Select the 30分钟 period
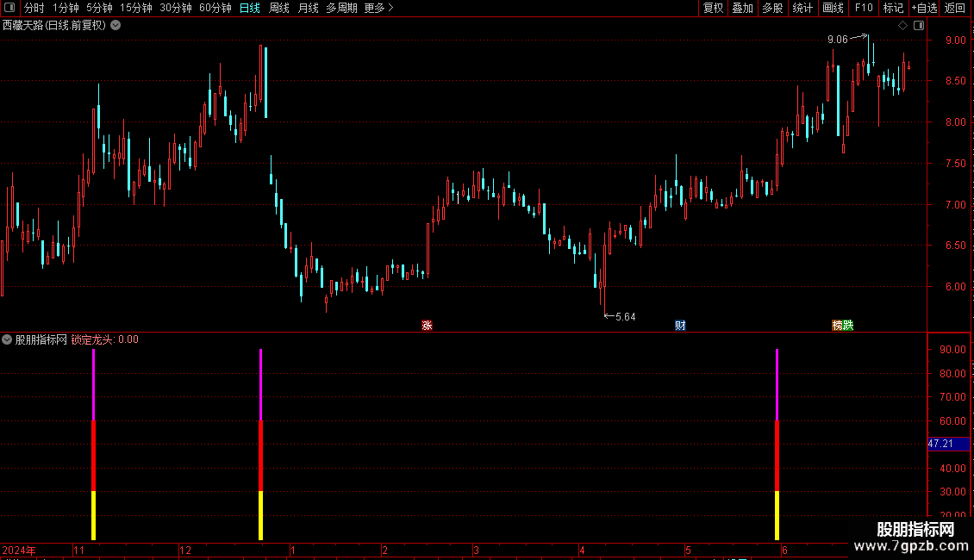974x560 pixels. [175, 8]
